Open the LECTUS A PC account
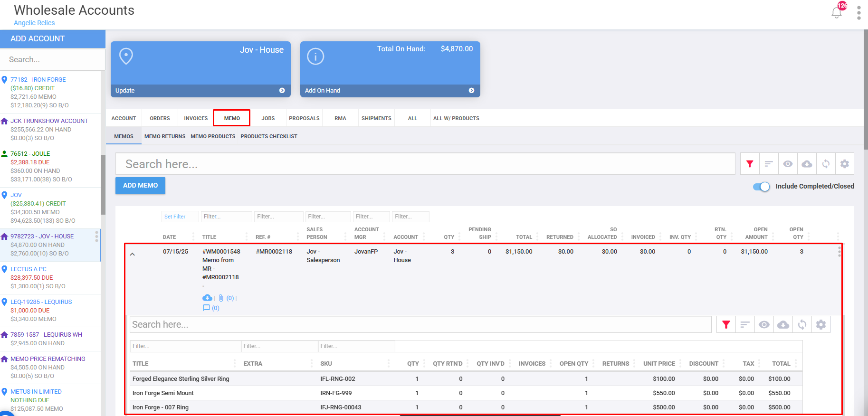Viewport: 868px width, 416px height. (29, 269)
